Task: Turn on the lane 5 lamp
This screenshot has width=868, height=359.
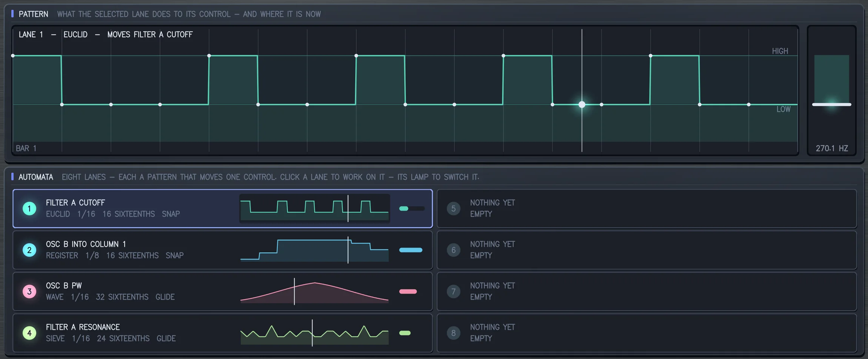Action: [x=454, y=209]
